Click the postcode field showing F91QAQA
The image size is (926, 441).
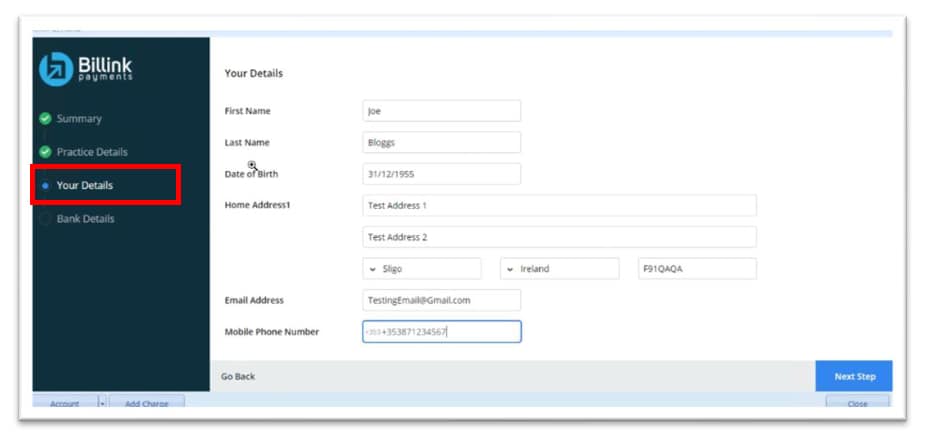tap(697, 269)
